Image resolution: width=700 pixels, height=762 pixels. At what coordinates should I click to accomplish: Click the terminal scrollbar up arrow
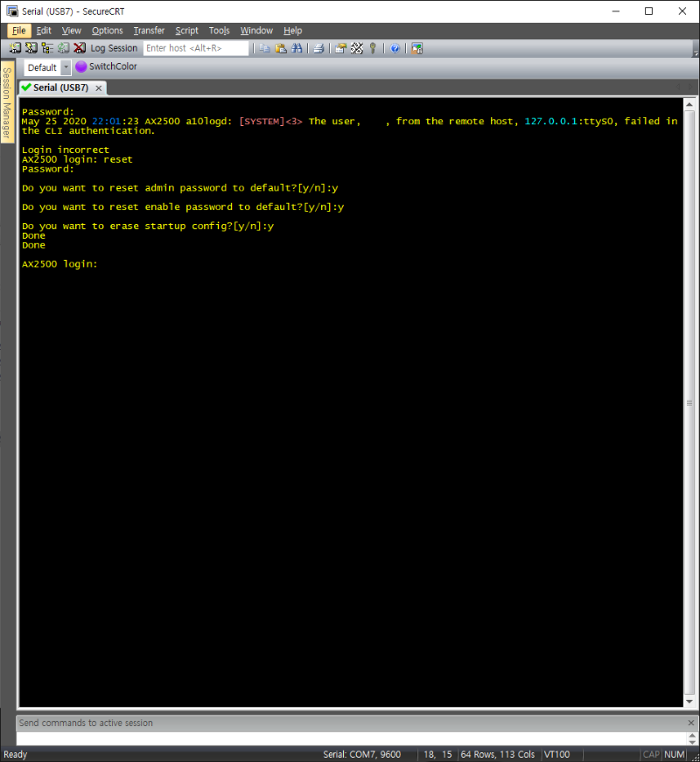pos(689,104)
